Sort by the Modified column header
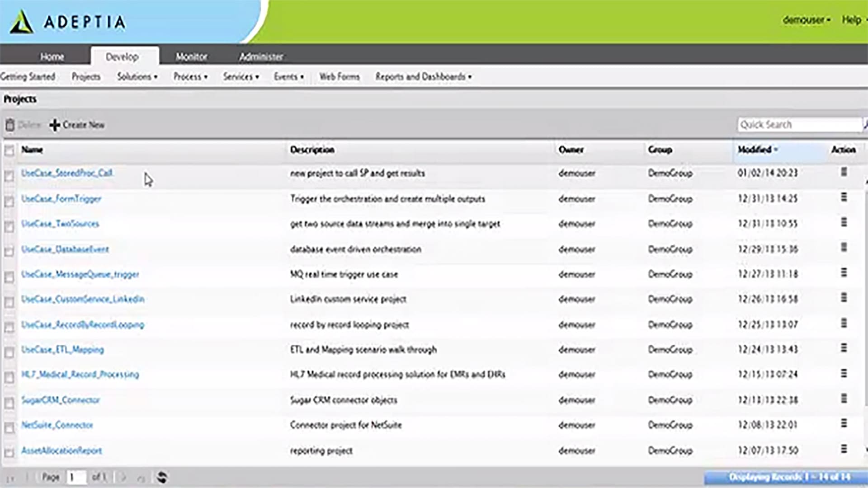Screen dimensions: 868x488 coord(755,150)
